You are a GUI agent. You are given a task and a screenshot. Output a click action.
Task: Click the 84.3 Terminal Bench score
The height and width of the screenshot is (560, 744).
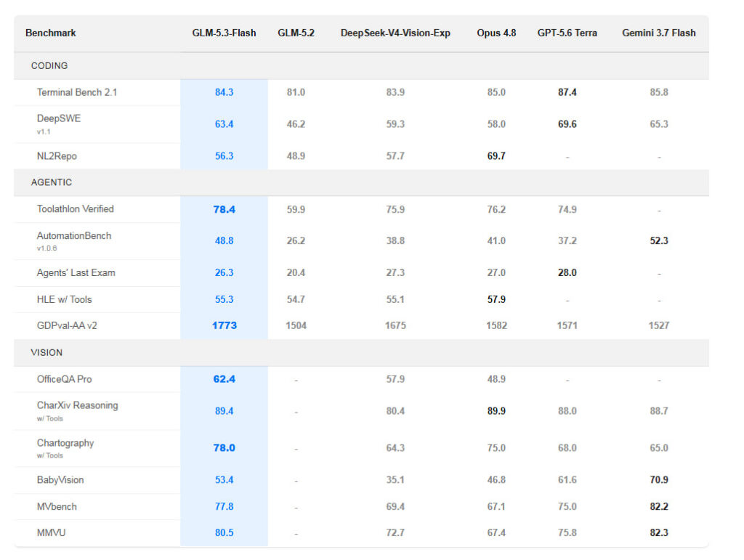click(x=224, y=92)
